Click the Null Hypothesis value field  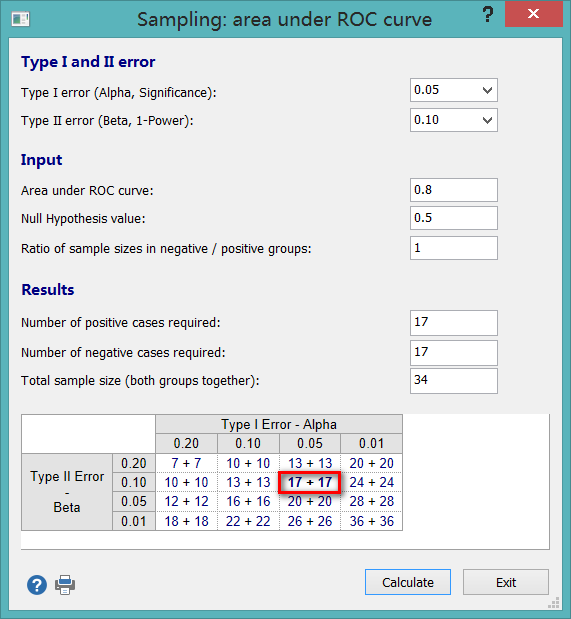click(x=454, y=218)
